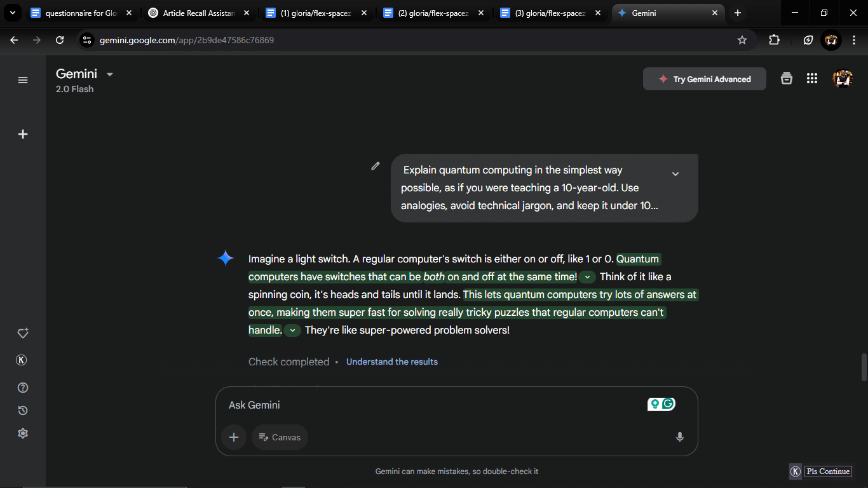Expand the truncated user prompt chevron
The height and width of the screenshot is (488, 868).
(x=675, y=174)
